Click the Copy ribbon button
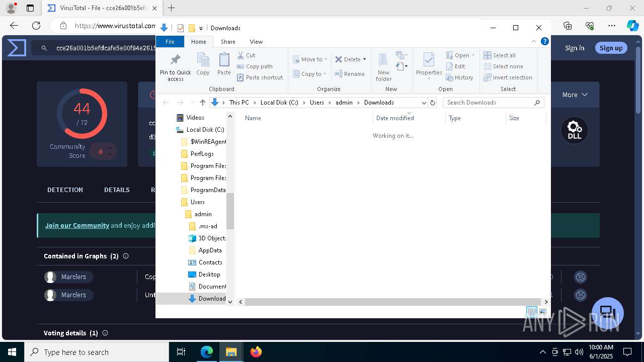644x362 pixels. 203,64
